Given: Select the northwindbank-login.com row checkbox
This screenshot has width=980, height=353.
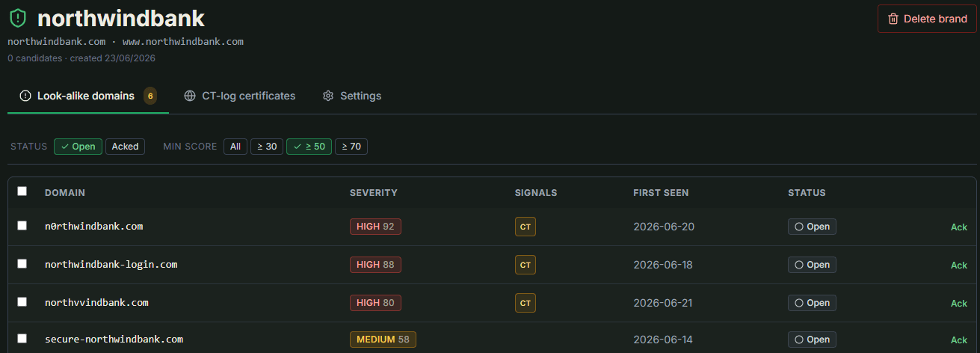Looking at the screenshot, I should pos(22,263).
